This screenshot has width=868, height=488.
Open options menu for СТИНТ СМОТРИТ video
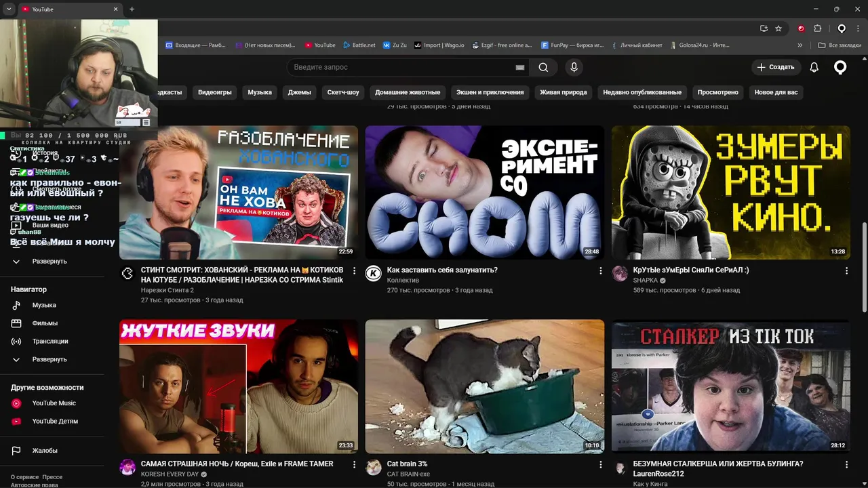click(354, 270)
